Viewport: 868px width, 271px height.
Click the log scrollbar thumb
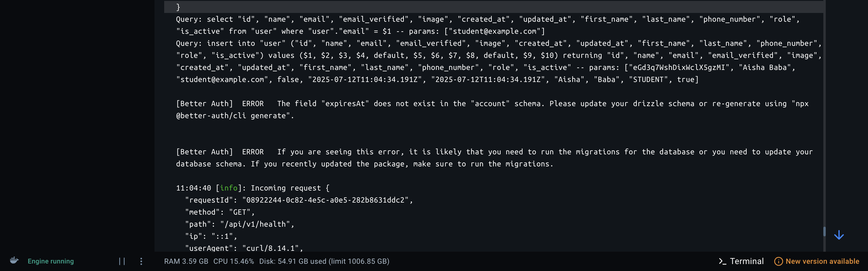click(x=824, y=232)
